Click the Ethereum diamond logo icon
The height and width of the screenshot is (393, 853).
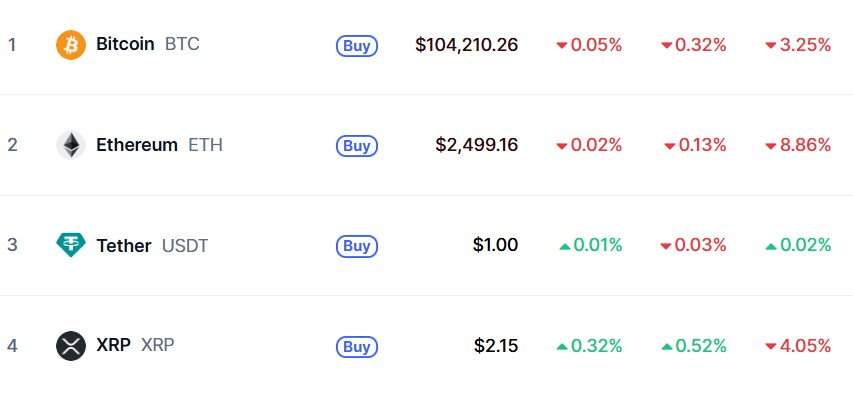click(x=71, y=145)
